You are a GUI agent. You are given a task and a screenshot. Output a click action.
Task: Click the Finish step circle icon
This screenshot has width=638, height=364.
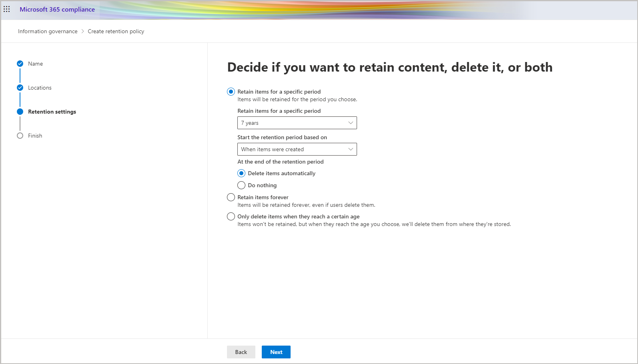click(x=20, y=136)
